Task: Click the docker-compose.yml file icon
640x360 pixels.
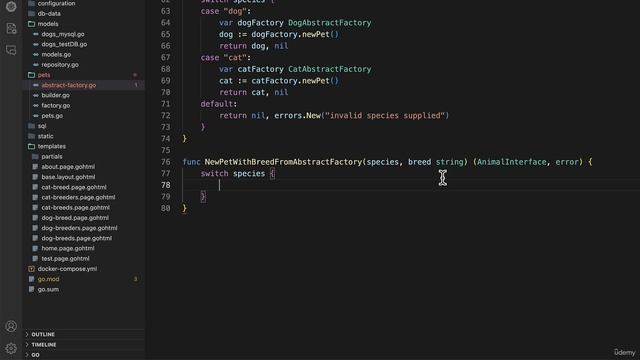Action: 31,269
